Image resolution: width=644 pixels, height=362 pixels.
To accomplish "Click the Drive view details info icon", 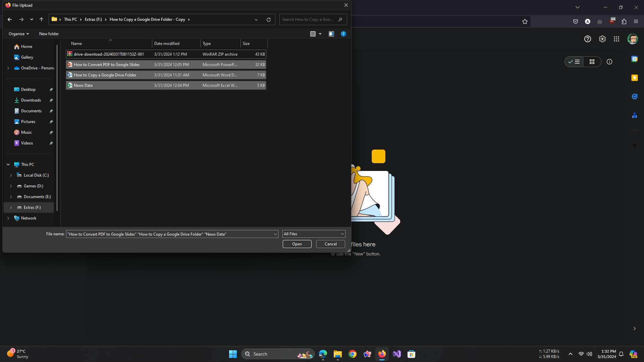I will (609, 62).
